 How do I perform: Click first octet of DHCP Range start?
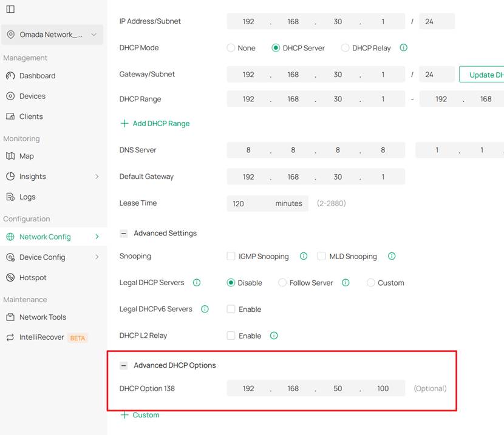(248, 99)
